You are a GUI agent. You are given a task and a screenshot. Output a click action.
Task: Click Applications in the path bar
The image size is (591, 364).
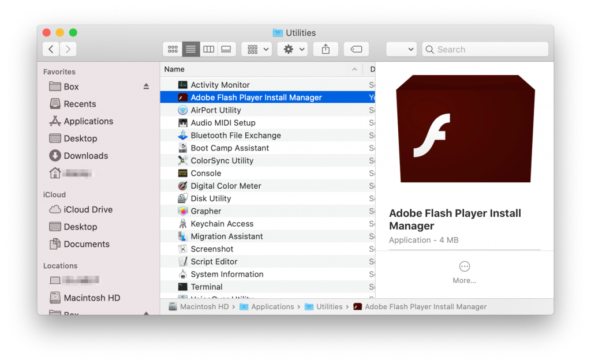pyautogui.click(x=267, y=307)
